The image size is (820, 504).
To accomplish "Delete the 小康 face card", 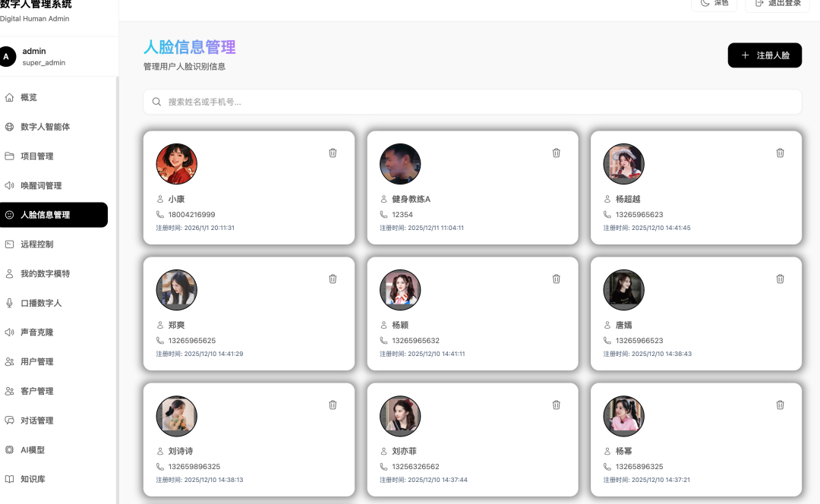I will point(333,153).
